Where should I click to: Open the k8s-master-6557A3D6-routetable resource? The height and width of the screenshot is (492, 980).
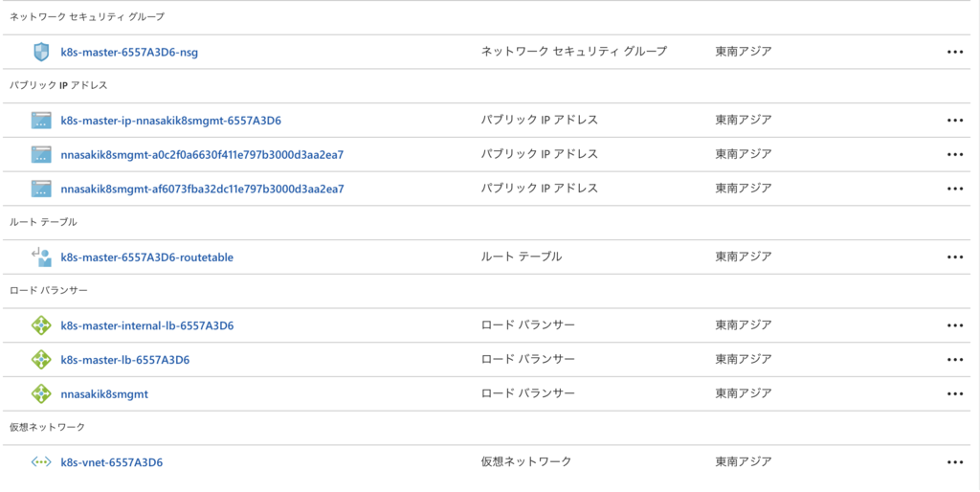pyautogui.click(x=146, y=257)
